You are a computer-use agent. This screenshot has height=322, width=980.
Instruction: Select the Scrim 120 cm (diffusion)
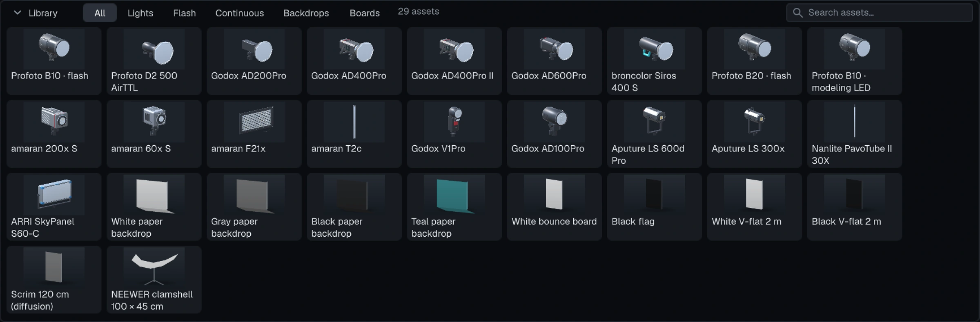54,280
